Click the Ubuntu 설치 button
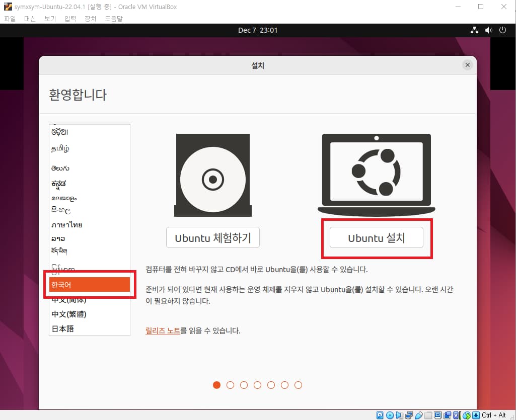 point(377,237)
